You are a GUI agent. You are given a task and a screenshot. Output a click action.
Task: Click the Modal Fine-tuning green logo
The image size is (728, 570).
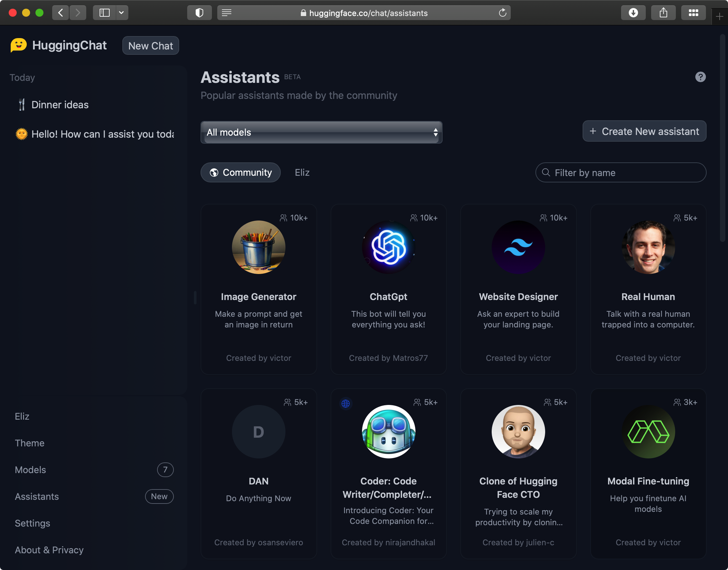[x=648, y=432]
